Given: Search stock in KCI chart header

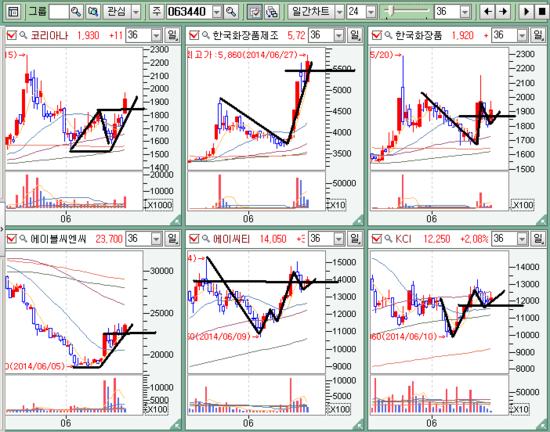Looking at the screenshot, I should click(388, 239).
